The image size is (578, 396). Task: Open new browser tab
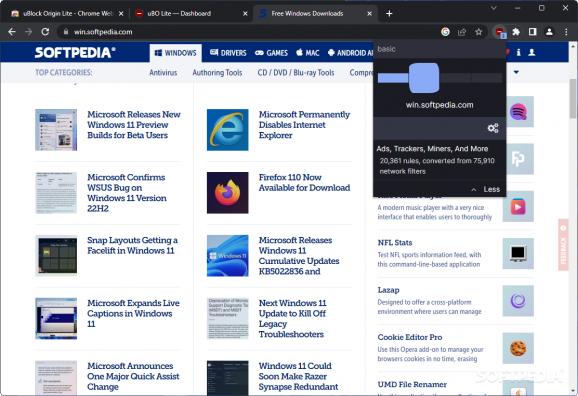point(389,14)
